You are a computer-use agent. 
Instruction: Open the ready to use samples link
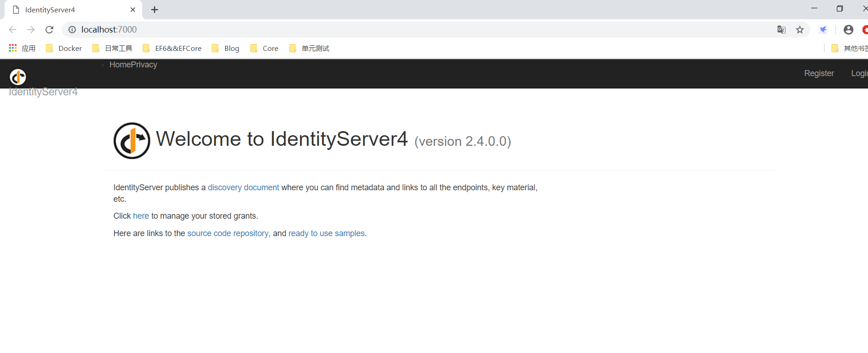(x=327, y=233)
